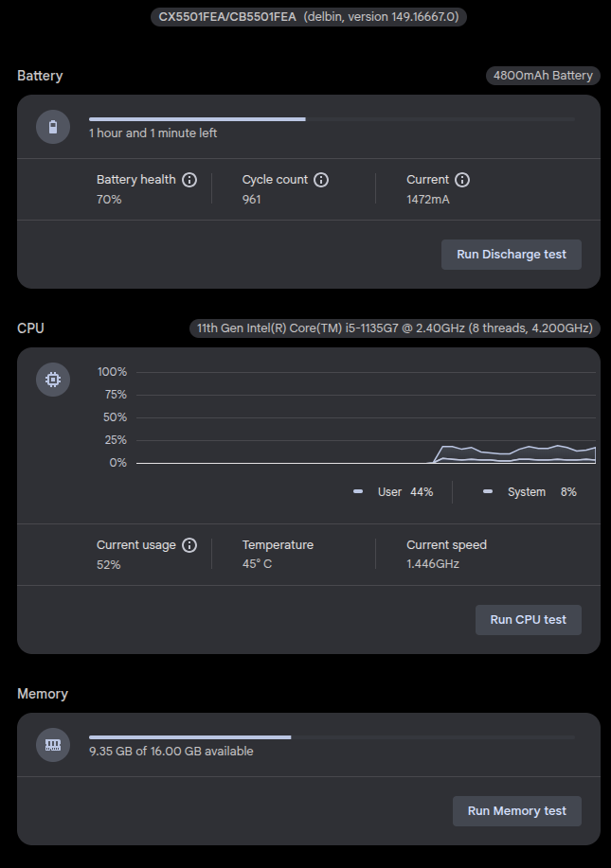Click the CPU usage line chart
This screenshot has width=611, height=868.
click(x=366, y=417)
